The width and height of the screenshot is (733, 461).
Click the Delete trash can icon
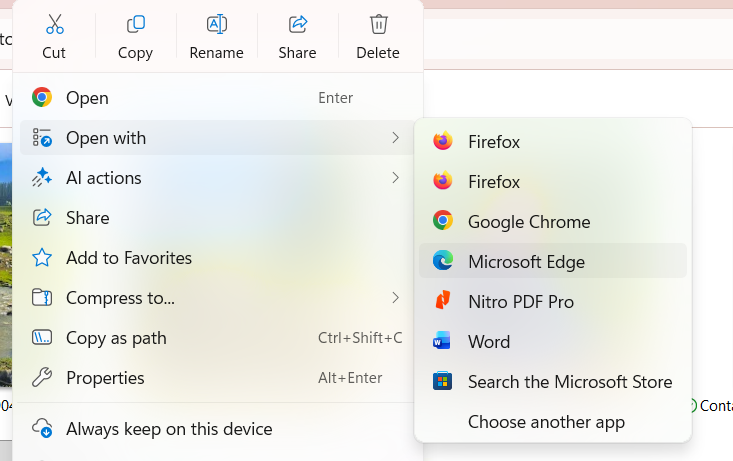(x=379, y=24)
